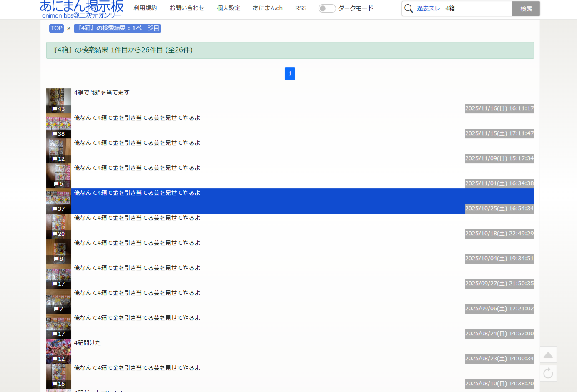577x392 pixels.
Task: Click the TOP breadcrumb link
Action: (x=56, y=28)
